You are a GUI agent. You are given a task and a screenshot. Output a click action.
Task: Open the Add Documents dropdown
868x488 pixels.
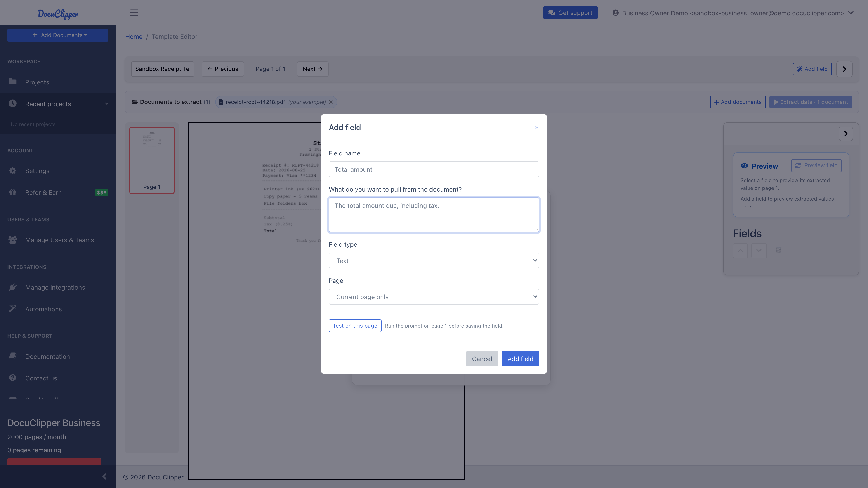click(x=58, y=35)
